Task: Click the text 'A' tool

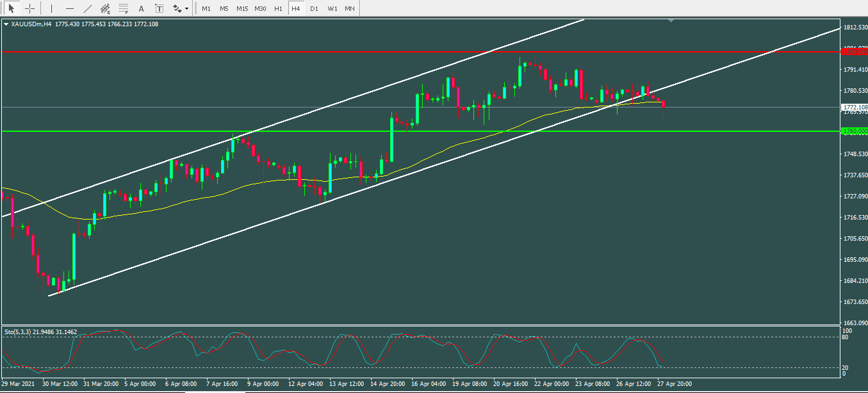Action: coord(141,9)
